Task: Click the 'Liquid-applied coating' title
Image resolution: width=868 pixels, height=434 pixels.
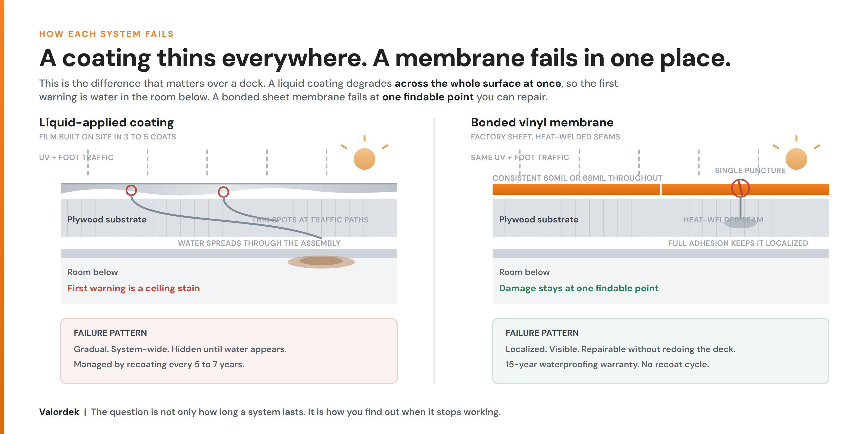Action: coord(106,122)
